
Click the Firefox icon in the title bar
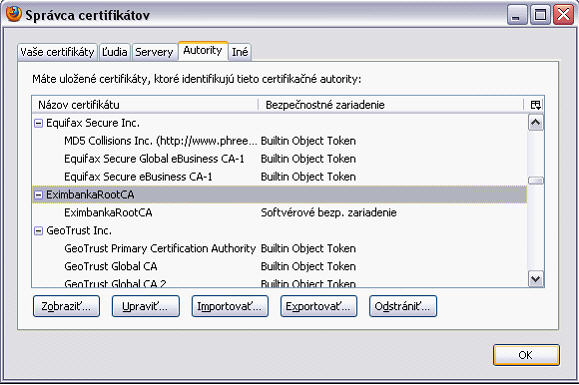[x=14, y=14]
